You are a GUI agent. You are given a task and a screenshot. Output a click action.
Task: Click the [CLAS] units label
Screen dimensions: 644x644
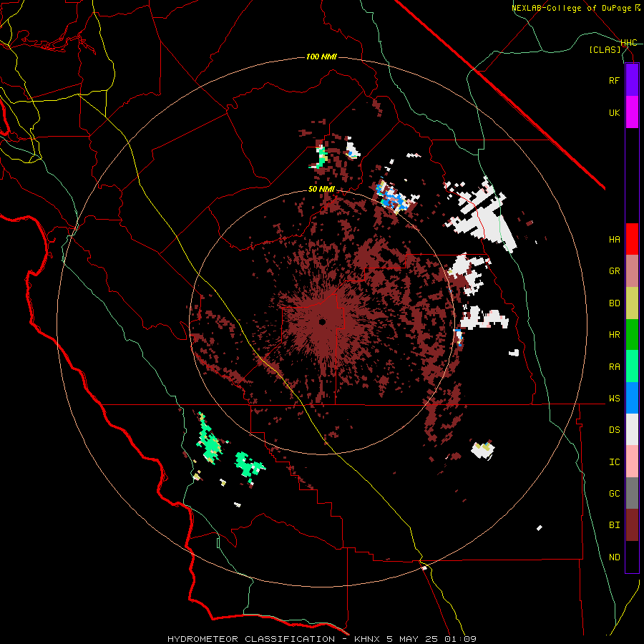605,50
